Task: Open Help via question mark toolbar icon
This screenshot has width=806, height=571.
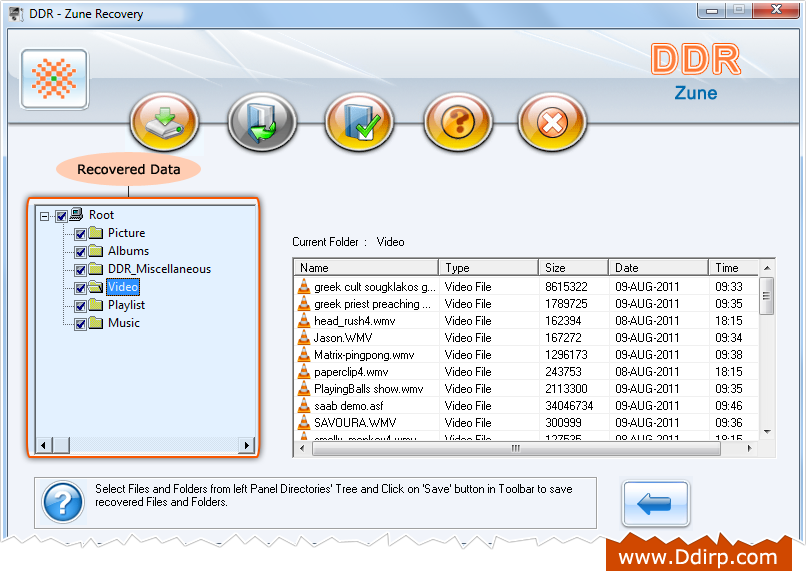Action: (x=457, y=122)
